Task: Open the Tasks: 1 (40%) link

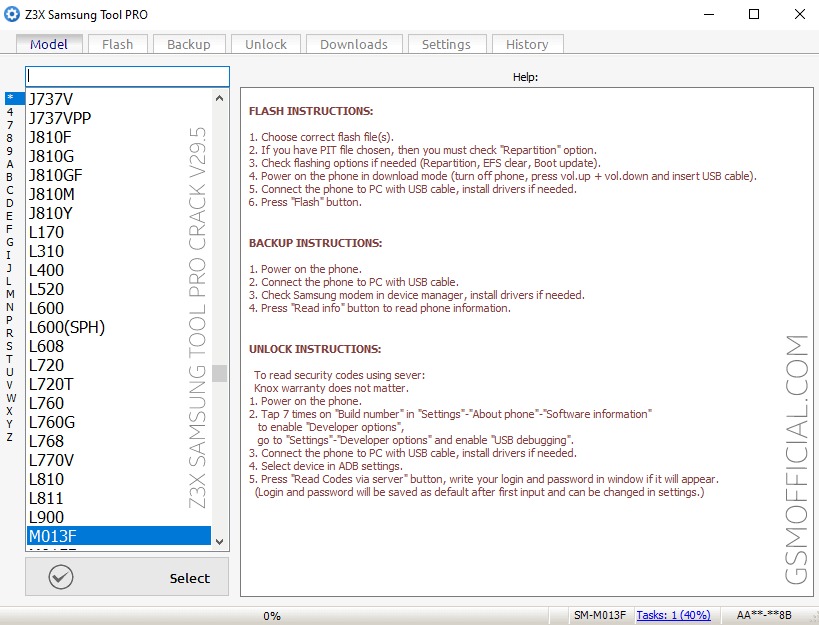Action: (673, 615)
